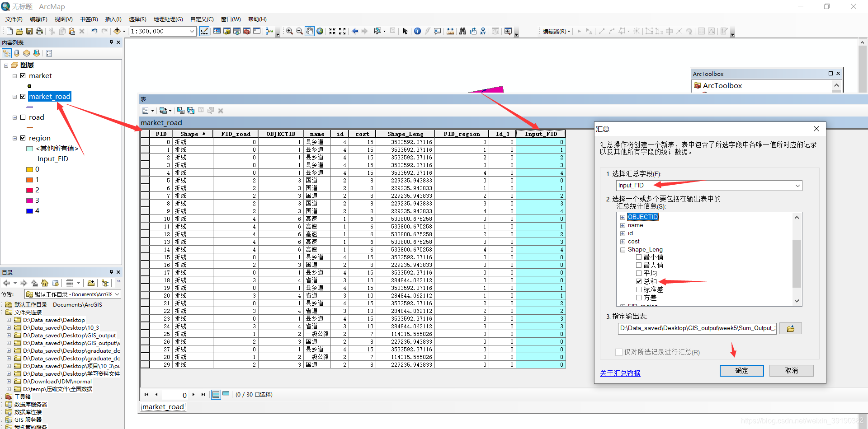
Task: Collapse the region layer in contents list
Action: coord(14,138)
